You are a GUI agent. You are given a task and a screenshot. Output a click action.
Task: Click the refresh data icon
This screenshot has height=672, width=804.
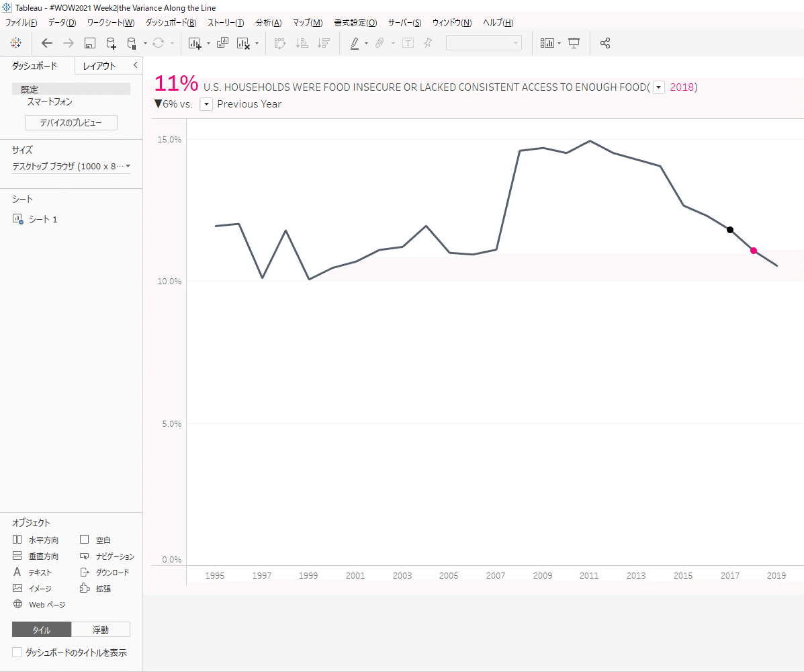pos(159,43)
